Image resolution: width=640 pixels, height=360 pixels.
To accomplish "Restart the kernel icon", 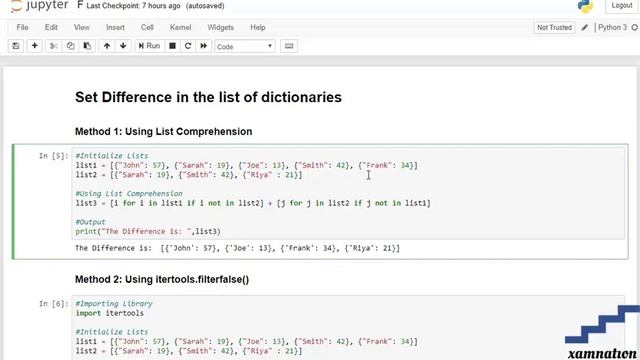I will point(188,46).
